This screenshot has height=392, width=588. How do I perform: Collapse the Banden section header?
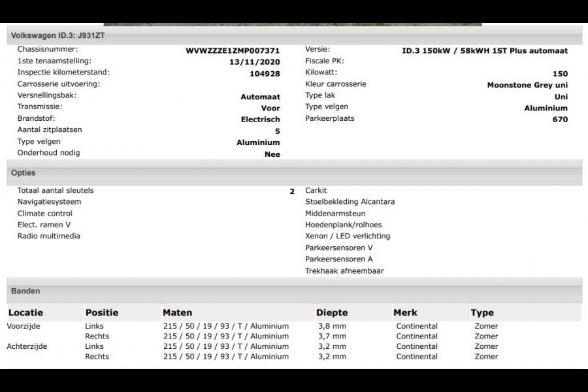pos(25,291)
